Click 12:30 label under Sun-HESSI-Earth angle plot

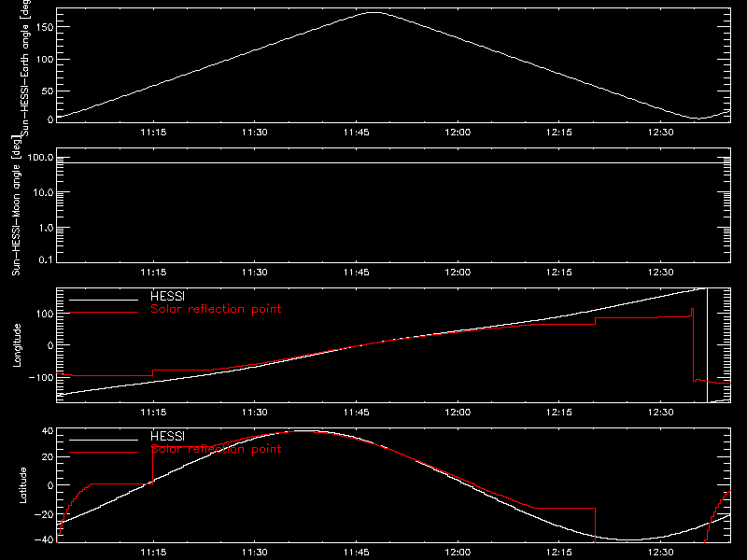(x=661, y=133)
